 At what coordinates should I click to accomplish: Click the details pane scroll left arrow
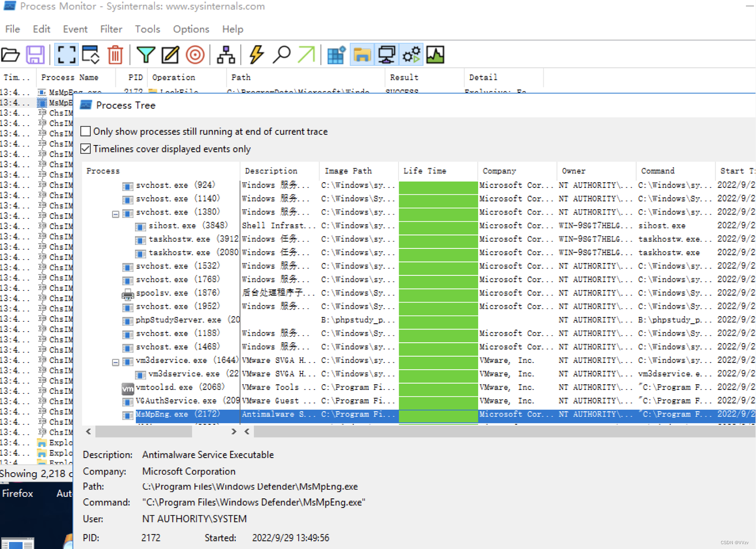pos(247,432)
